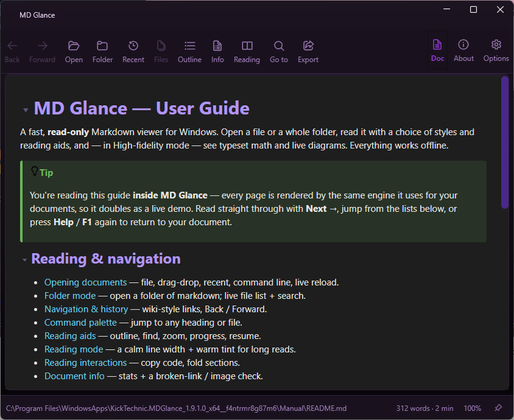This screenshot has height=420, width=514.
Task: Click the README.md file path in status bar
Action: coord(176,408)
